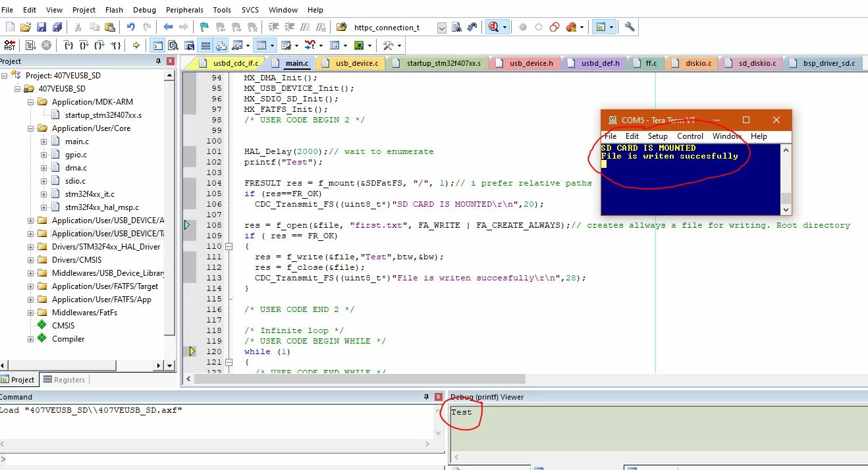Screen dimensions: 868x470
Task: Toggle the Registers Window button
Action: point(205,45)
